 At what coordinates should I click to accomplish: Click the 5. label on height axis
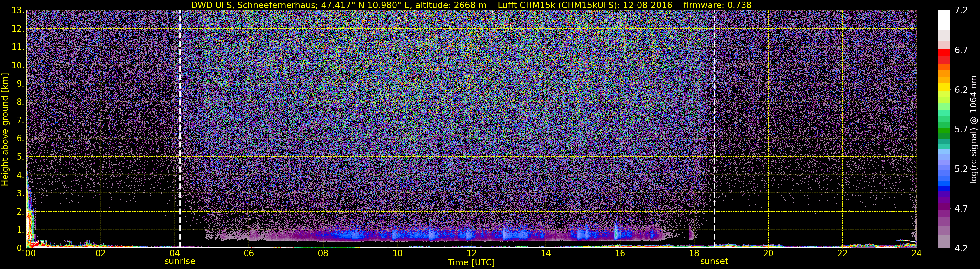[20, 157]
